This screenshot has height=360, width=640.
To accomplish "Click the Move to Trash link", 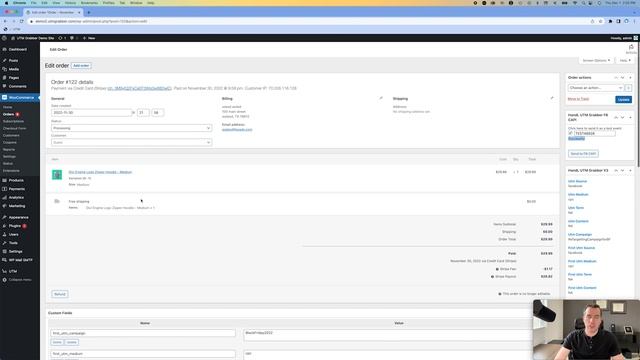I will [578, 99].
